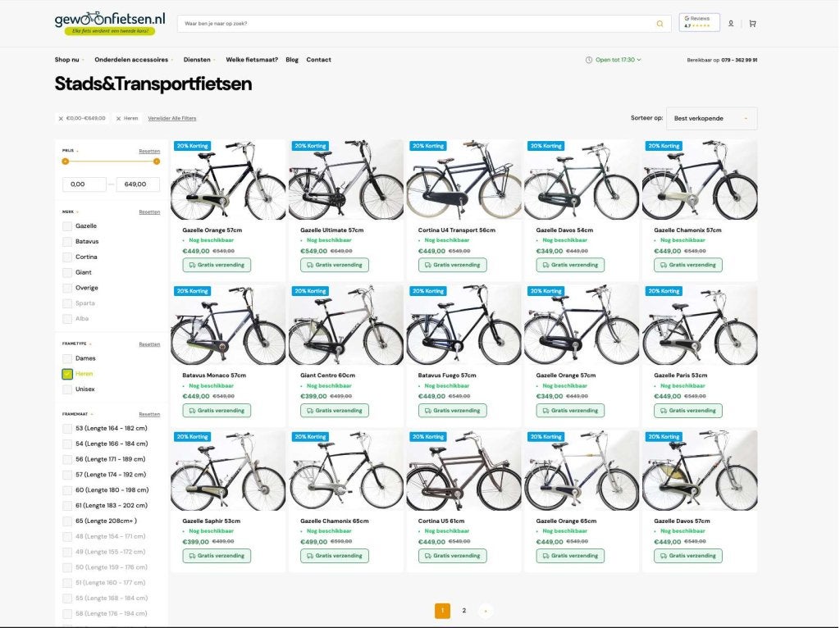The image size is (840, 628).
Task: Click the search magnifier icon
Action: 660,24
